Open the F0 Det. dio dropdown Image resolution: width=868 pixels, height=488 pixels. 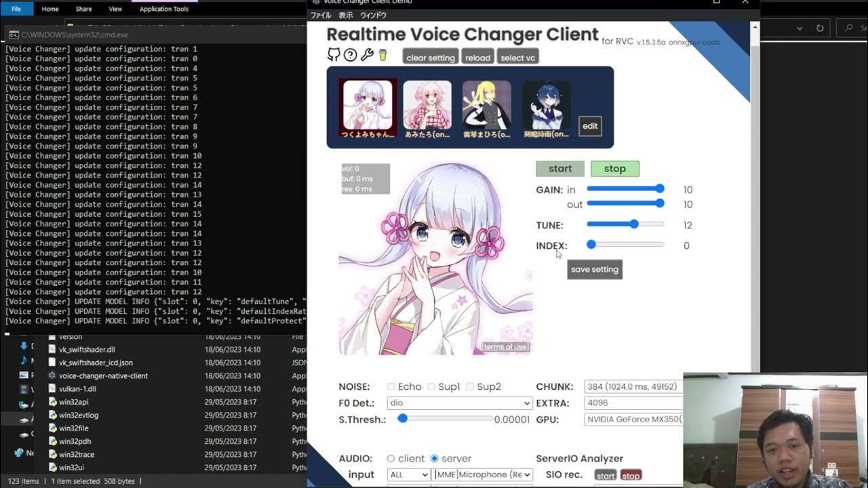coord(460,403)
